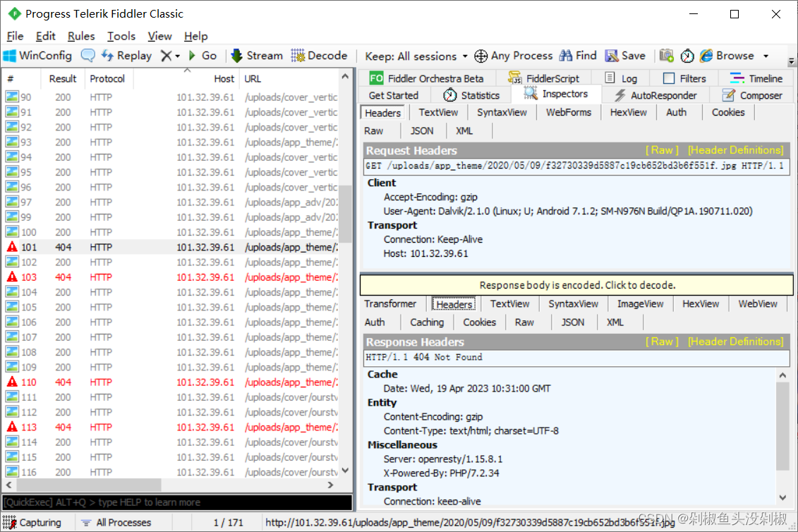Image resolution: width=798 pixels, height=532 pixels.
Task: Select session 110 warning icon
Action: tap(12, 382)
